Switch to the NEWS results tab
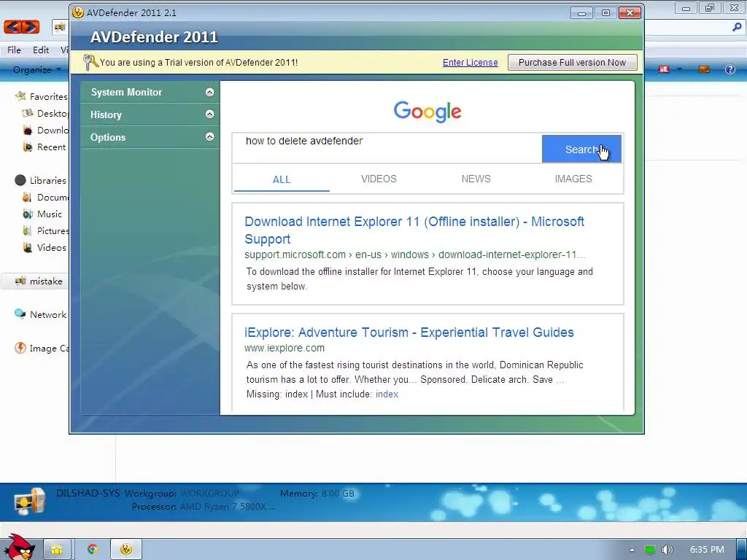The height and width of the screenshot is (560, 747). pos(476,179)
